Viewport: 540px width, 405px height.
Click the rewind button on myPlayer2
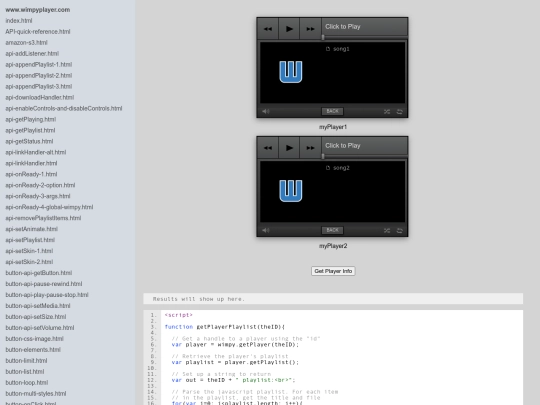point(268,148)
